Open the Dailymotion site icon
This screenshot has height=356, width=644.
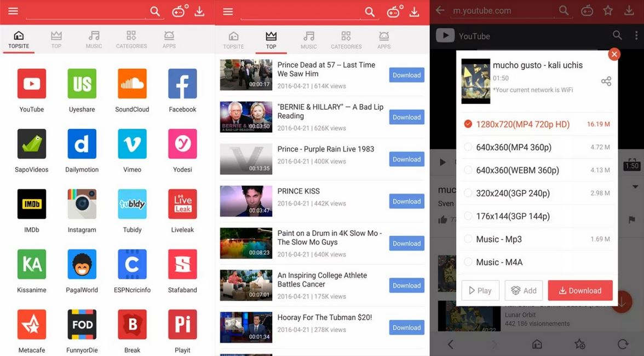coord(82,144)
